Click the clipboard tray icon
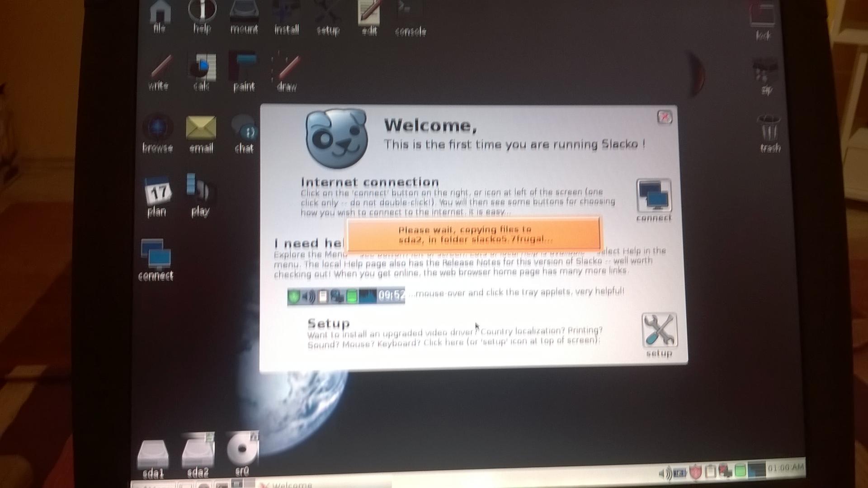Screen dimensions: 868x488 710,471
